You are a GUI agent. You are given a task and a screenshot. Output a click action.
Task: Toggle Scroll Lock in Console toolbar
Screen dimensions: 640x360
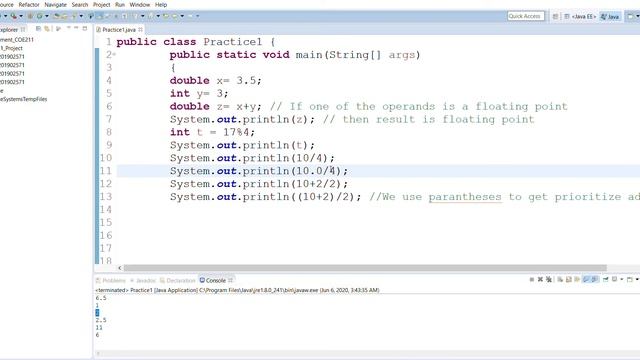(569, 280)
